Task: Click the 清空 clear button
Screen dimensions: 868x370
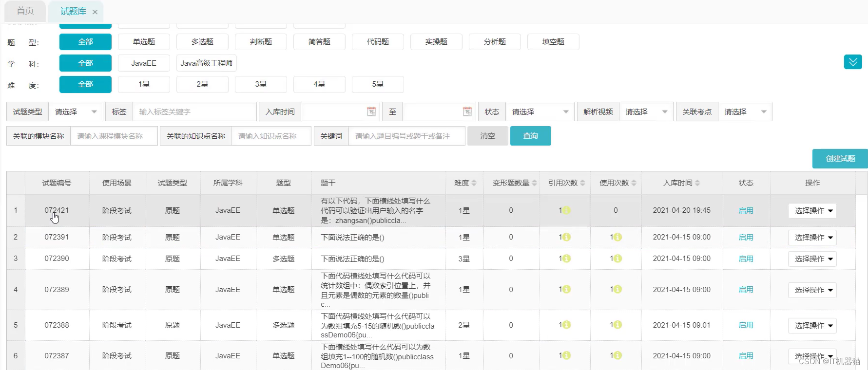Action: pos(488,136)
